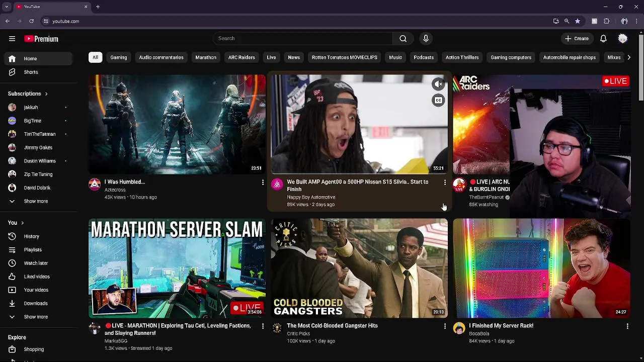Image resolution: width=644 pixels, height=362 pixels.
Task: Open Marathon Server Slam video thumbnail
Action: tap(177, 268)
